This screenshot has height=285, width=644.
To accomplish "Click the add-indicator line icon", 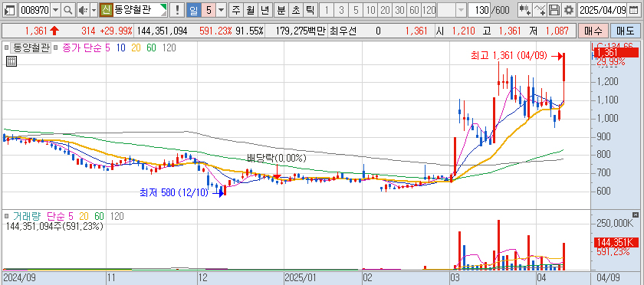I will click(x=540, y=10).
